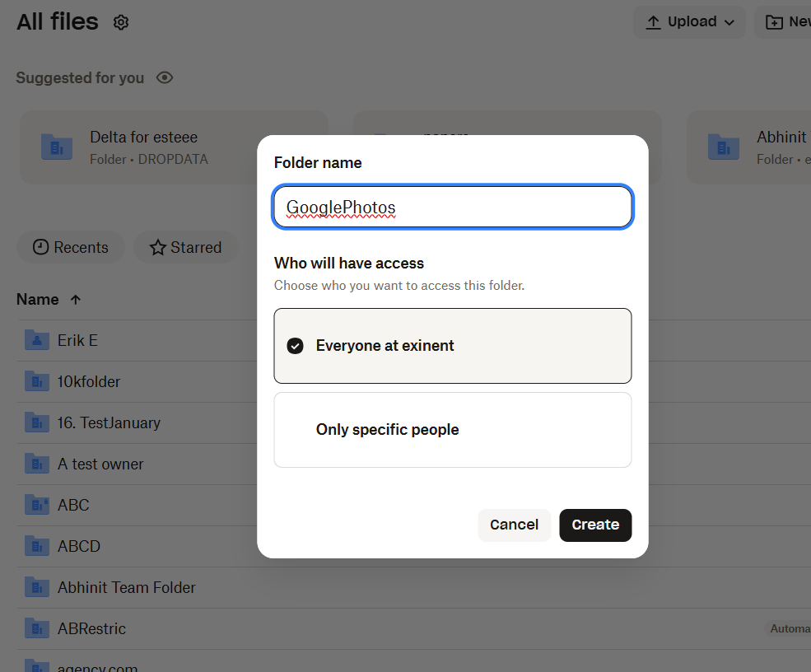
Task: Select the Erik E shared folder icon
Action: 37,339
